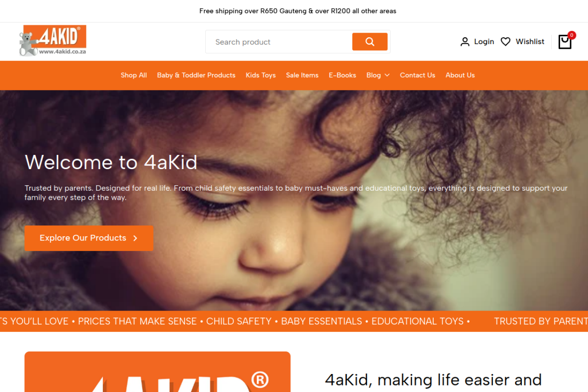Expand the Blog dropdown chevron
The height and width of the screenshot is (392, 588).
[x=387, y=75]
